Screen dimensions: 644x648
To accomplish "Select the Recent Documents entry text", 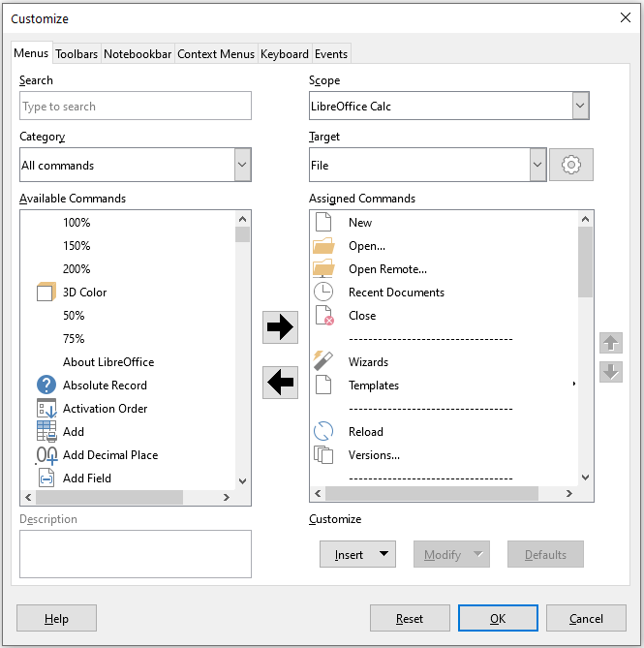I will [396, 293].
